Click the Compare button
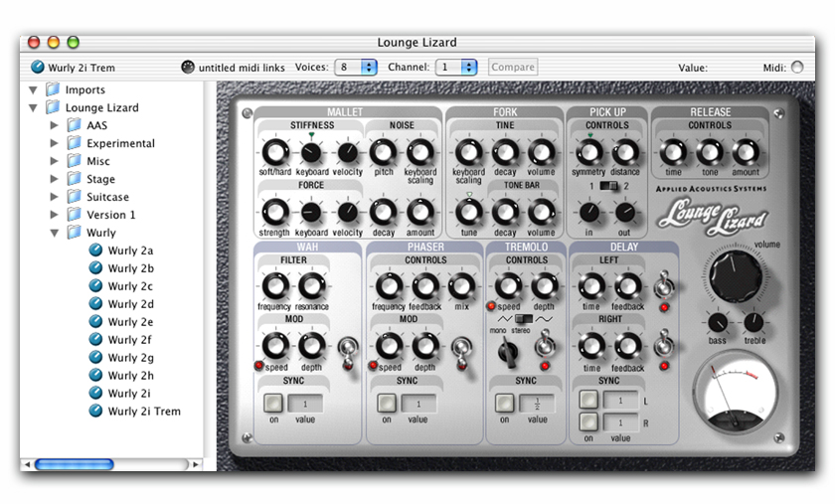 tap(513, 68)
